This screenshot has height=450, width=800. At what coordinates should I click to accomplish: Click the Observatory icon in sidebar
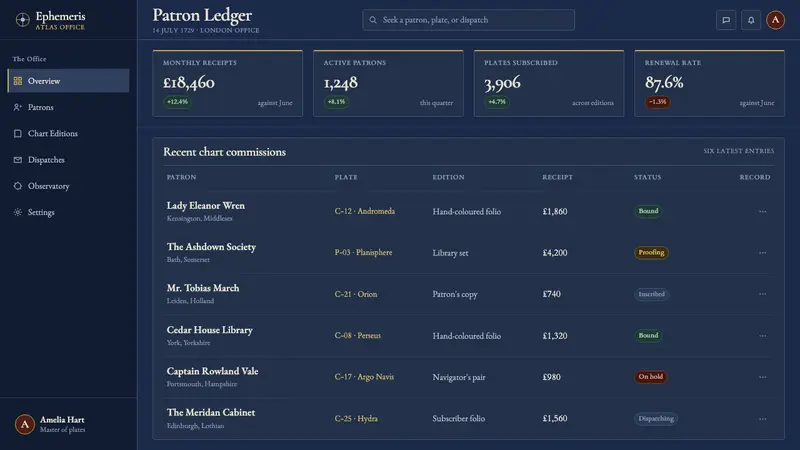[x=18, y=186]
